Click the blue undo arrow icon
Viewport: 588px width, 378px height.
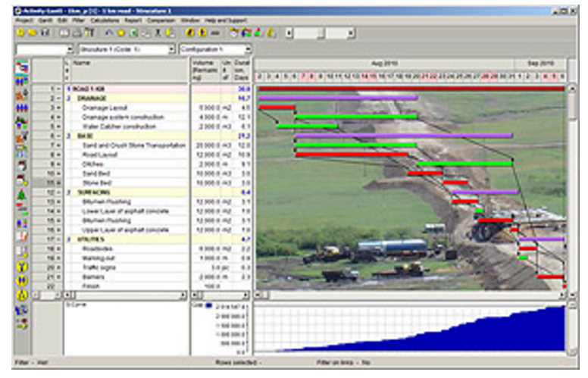(109, 33)
